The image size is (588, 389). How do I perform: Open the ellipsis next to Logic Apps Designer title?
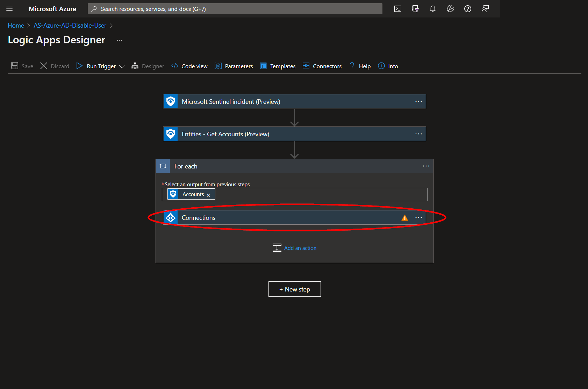120,40
